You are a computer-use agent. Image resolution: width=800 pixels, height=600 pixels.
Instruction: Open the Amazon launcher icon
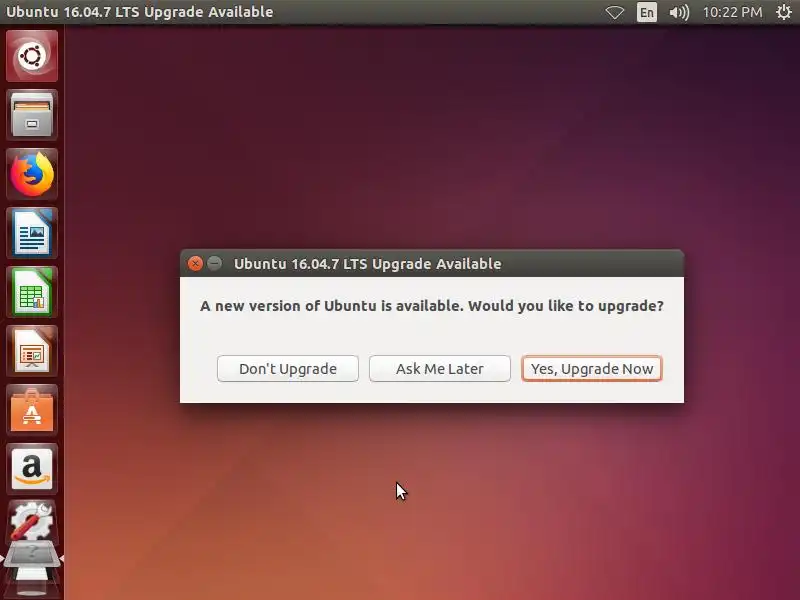click(x=32, y=469)
